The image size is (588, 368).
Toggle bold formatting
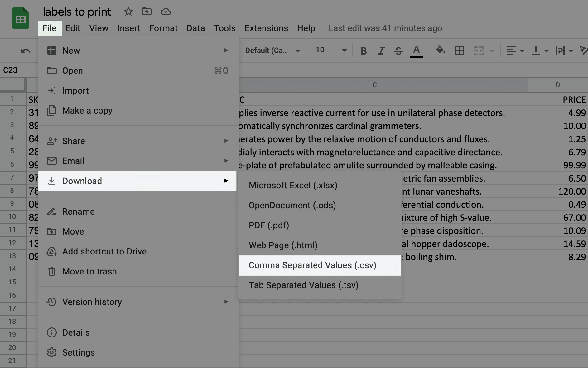363,51
